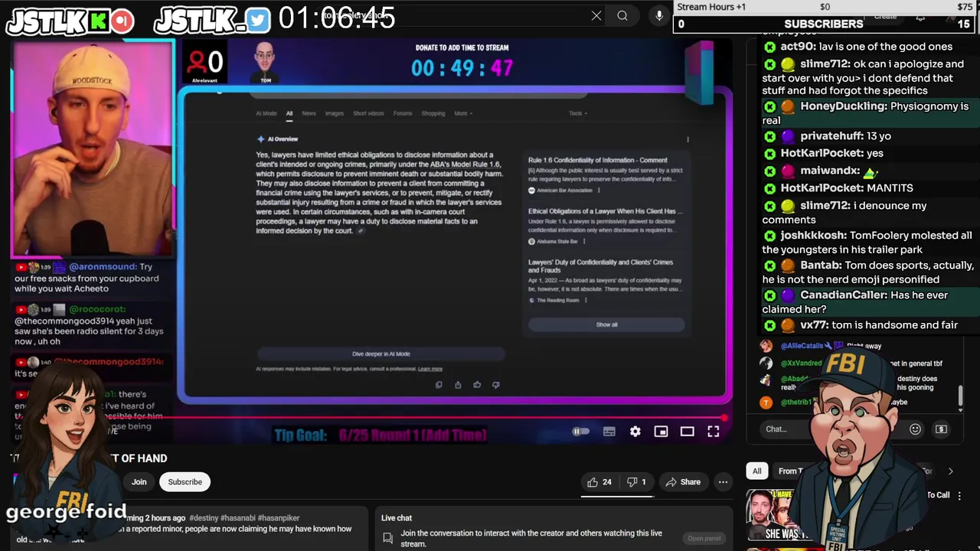Viewport: 980px width, 551px height.
Task: Show next recommendation filter chips
Action: (x=950, y=471)
